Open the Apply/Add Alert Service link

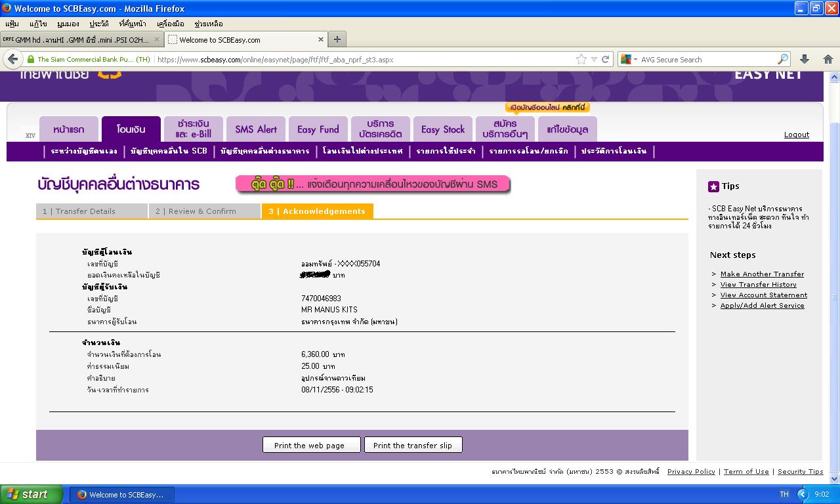pos(762,305)
